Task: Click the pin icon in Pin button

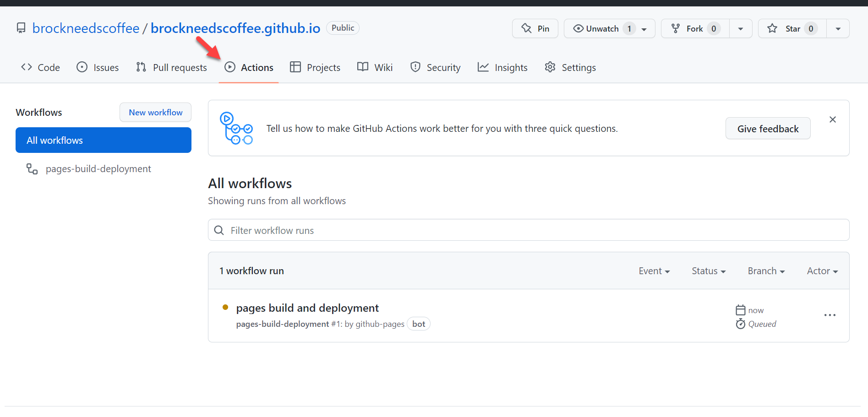Action: click(526, 28)
